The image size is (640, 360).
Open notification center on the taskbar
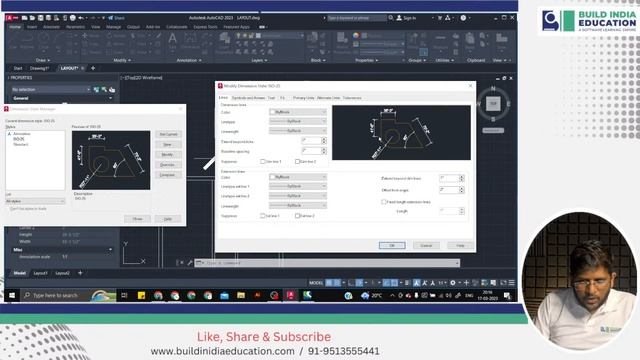[507, 296]
